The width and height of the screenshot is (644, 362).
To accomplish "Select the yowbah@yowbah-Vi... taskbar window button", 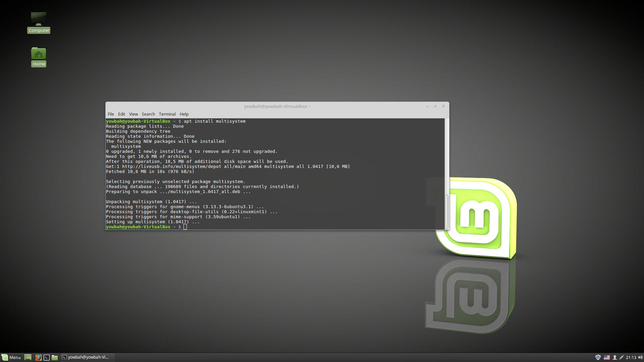I will 87,357.
